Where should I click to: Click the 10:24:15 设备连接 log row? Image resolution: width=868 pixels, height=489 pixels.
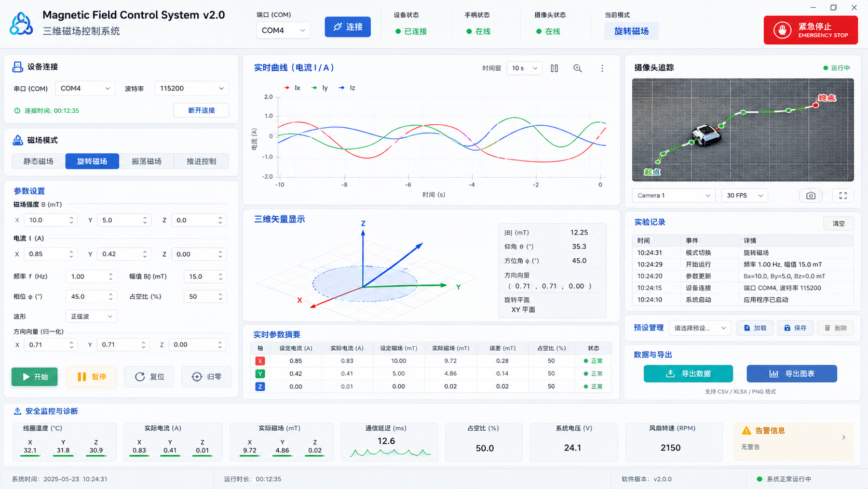point(743,288)
